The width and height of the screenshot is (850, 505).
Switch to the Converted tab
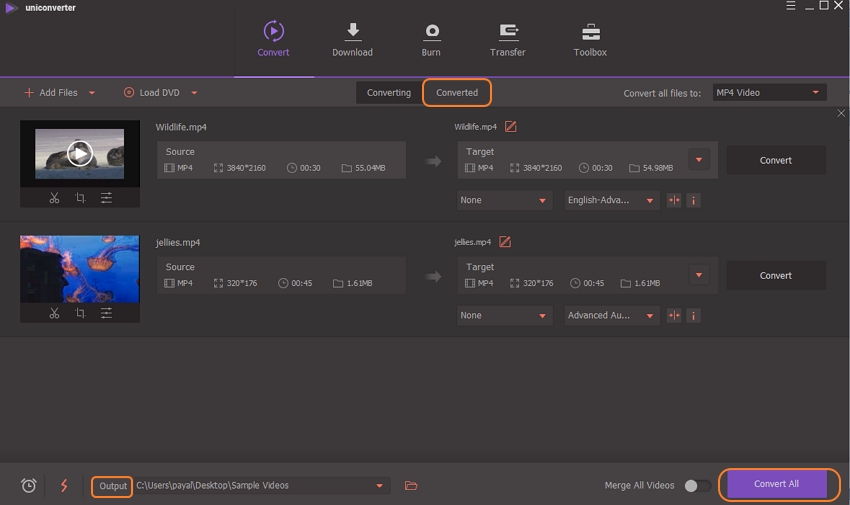tap(457, 93)
